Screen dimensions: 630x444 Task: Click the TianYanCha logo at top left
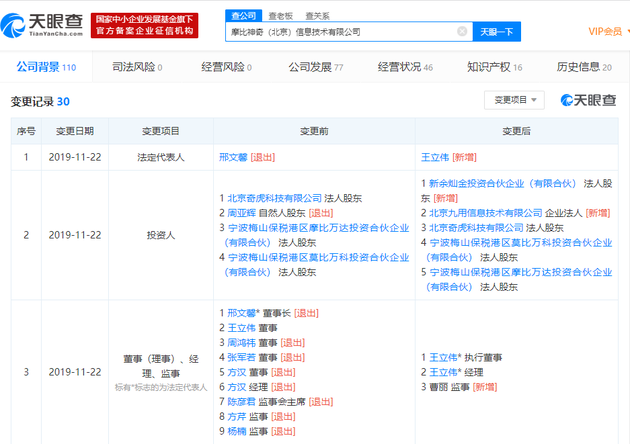tap(45, 24)
